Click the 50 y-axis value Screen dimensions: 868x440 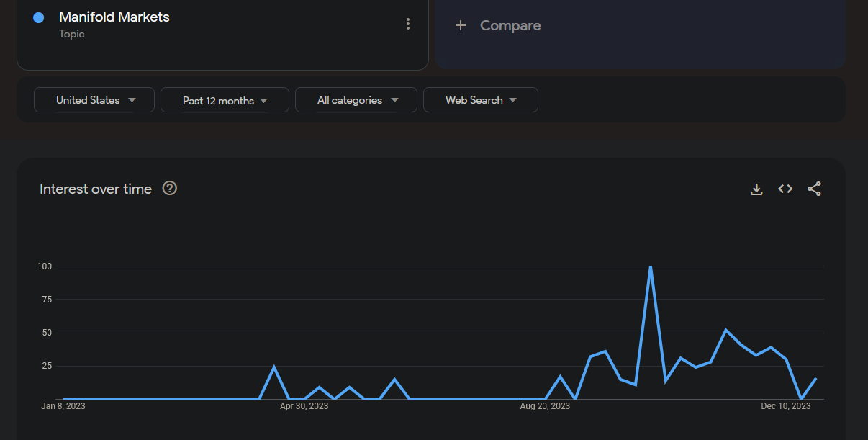(x=48, y=333)
